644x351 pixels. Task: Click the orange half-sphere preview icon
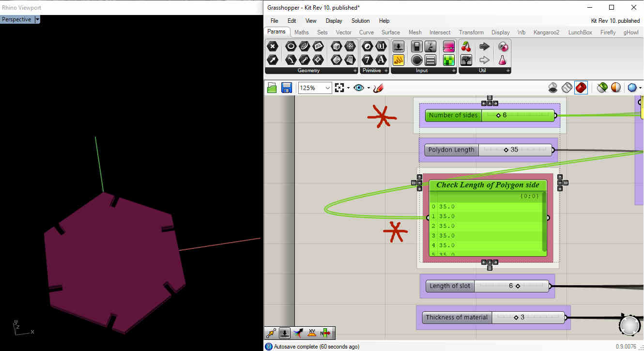point(616,88)
